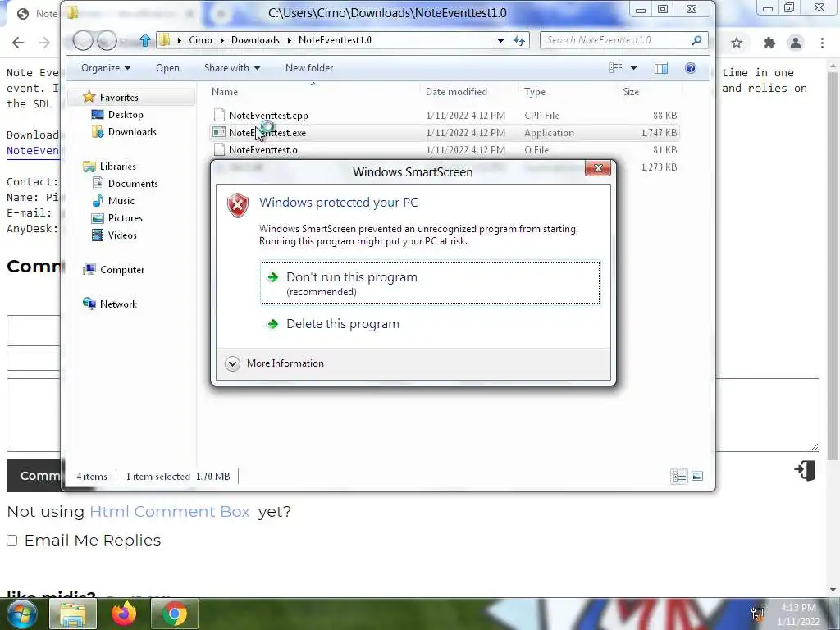
Task: Toggle the preview pane icon
Action: 661,68
